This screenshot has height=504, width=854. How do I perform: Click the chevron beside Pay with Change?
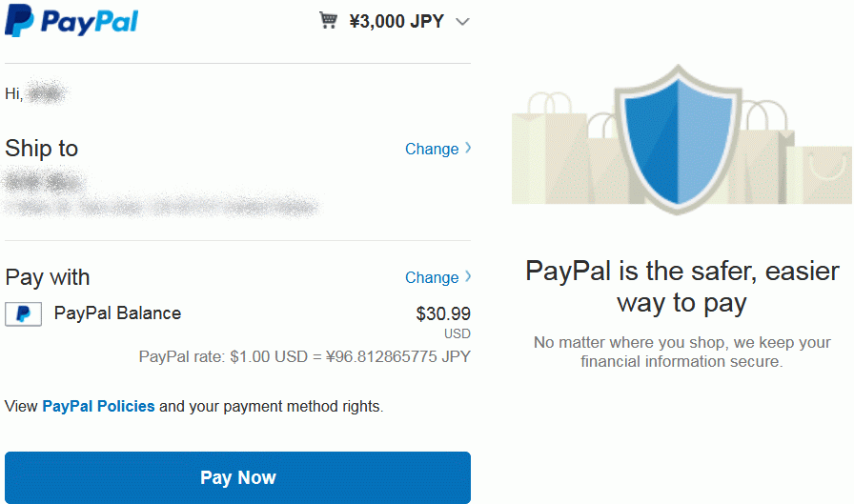tap(468, 276)
